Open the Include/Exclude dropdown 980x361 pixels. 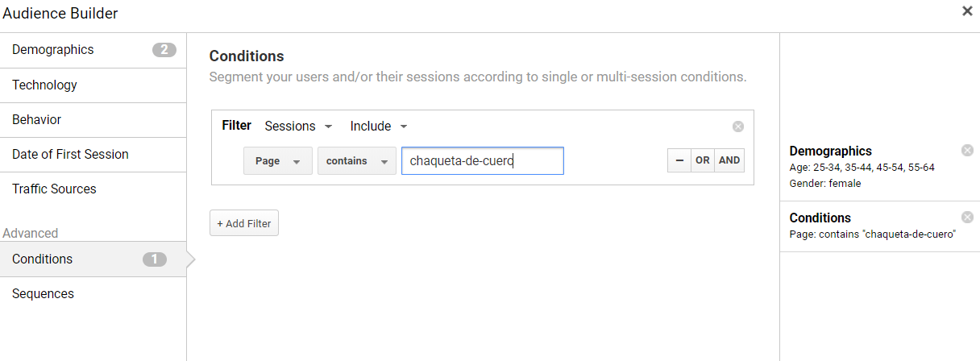tap(379, 127)
